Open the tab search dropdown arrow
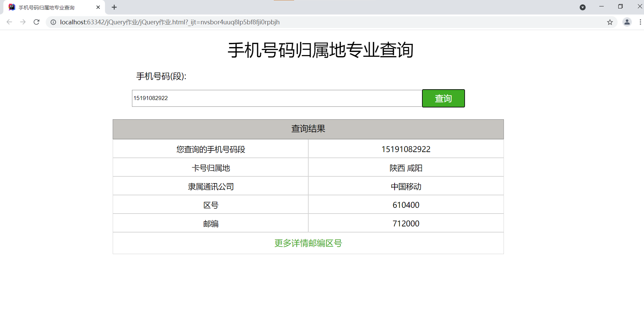The height and width of the screenshot is (320, 644). [x=582, y=7]
